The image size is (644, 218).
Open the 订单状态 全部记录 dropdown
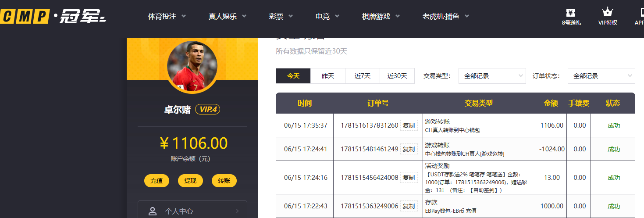(x=601, y=76)
